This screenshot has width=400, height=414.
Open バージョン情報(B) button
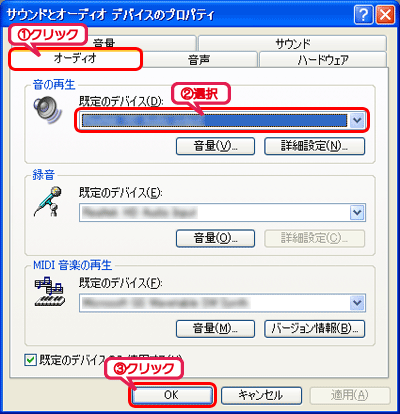click(314, 329)
